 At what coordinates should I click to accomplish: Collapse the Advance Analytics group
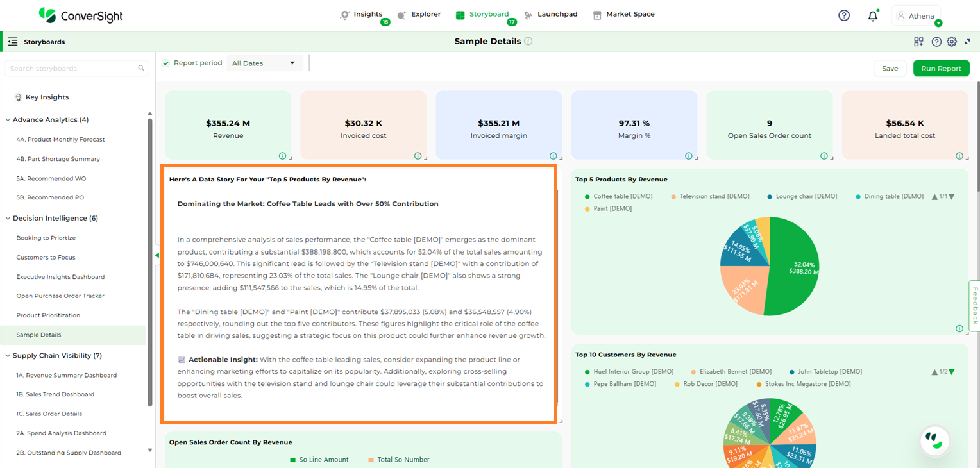pos(8,120)
